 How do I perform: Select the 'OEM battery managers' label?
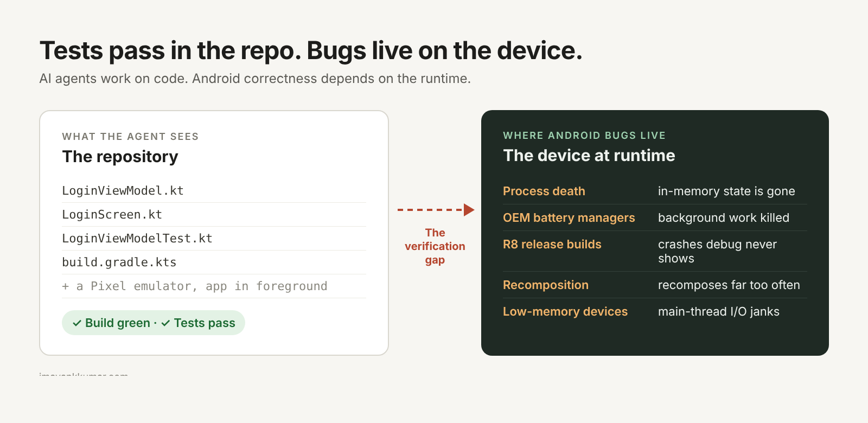point(569,218)
